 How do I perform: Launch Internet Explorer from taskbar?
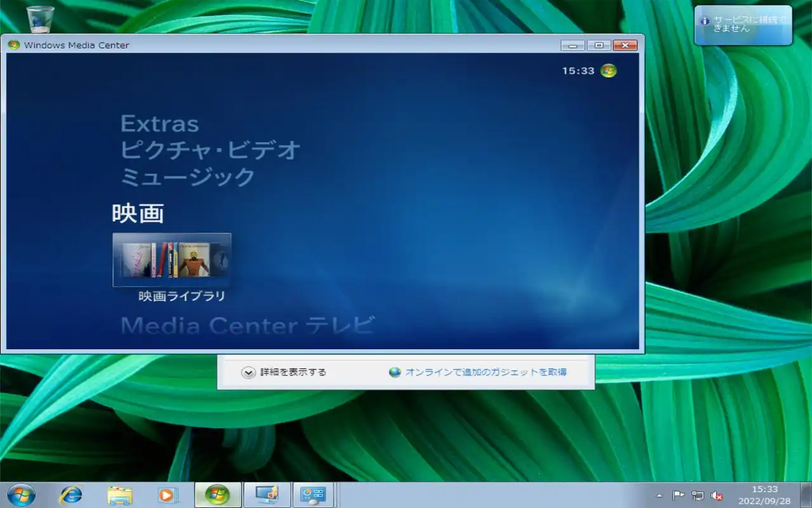click(70, 495)
